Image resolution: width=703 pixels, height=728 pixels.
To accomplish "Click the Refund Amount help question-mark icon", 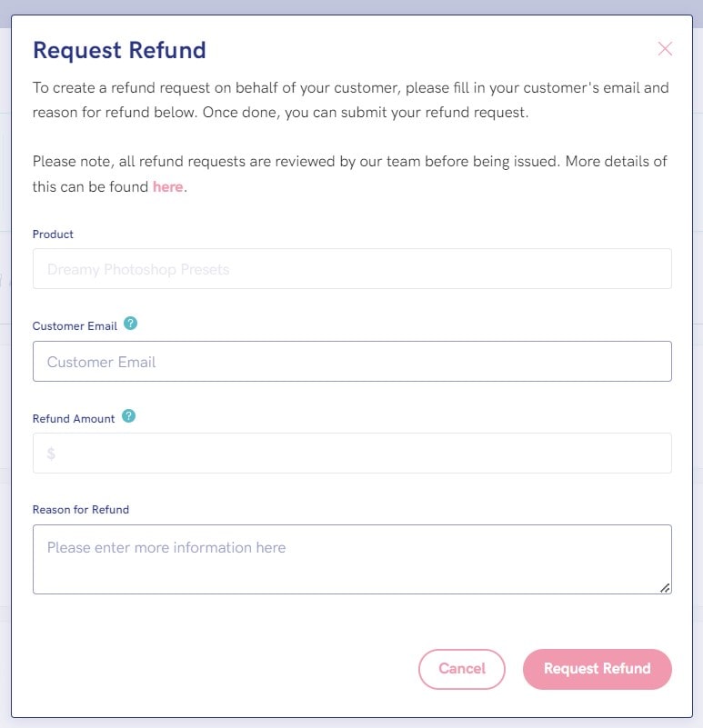I will click(129, 416).
